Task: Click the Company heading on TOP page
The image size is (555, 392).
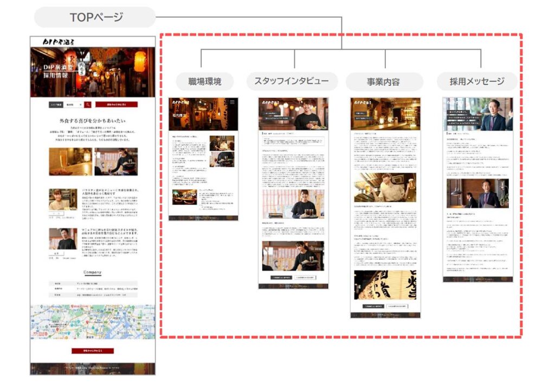Action: coord(92,272)
